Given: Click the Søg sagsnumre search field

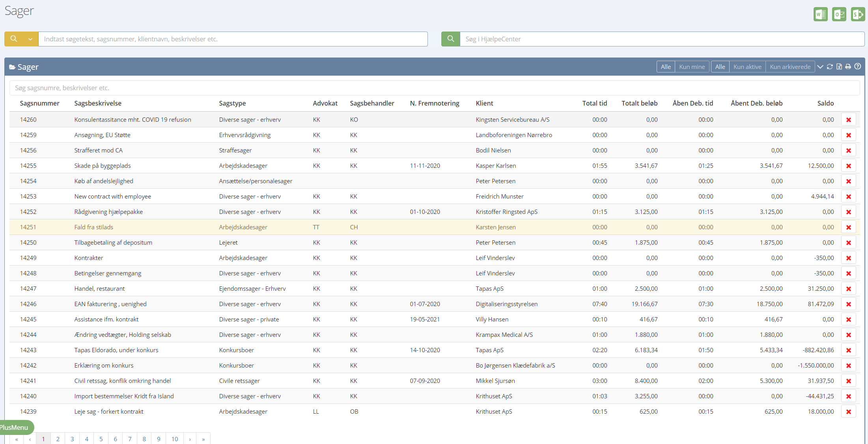Looking at the screenshot, I should (x=434, y=88).
